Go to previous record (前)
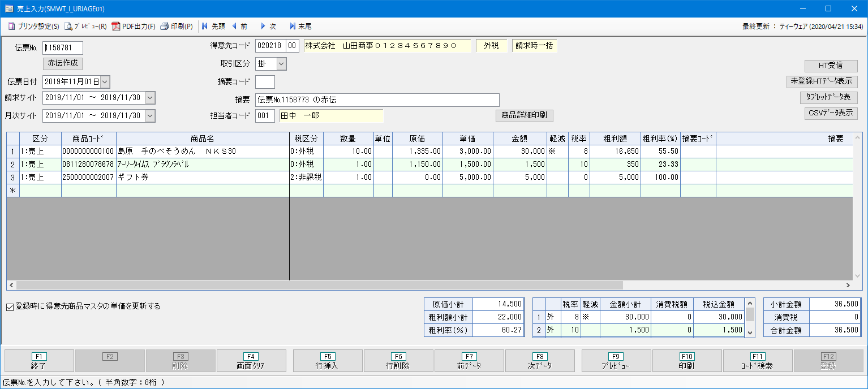The width and height of the screenshot is (868, 389). click(x=239, y=27)
